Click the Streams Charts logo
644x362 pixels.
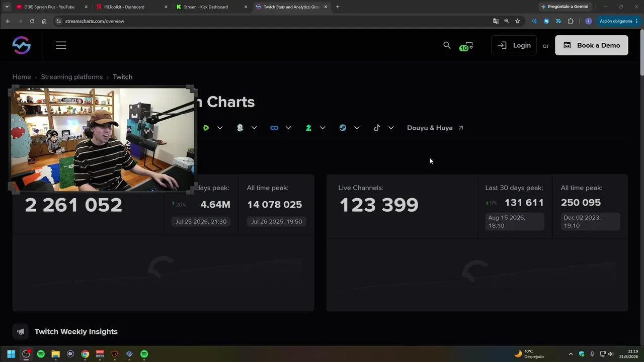22,45
